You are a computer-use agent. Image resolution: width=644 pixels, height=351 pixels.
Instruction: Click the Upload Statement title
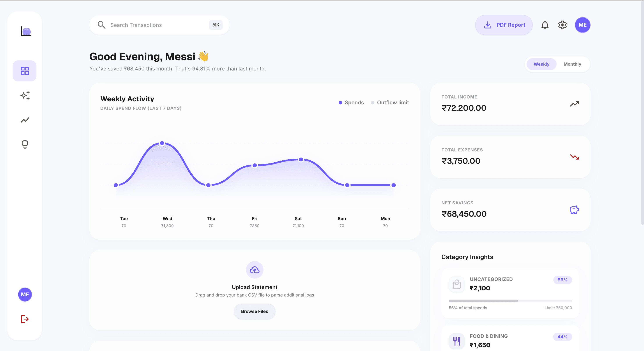coord(255,287)
